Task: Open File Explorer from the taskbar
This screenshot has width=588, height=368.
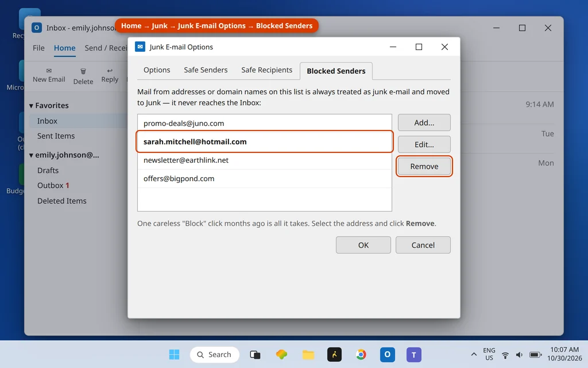Action: point(308,354)
